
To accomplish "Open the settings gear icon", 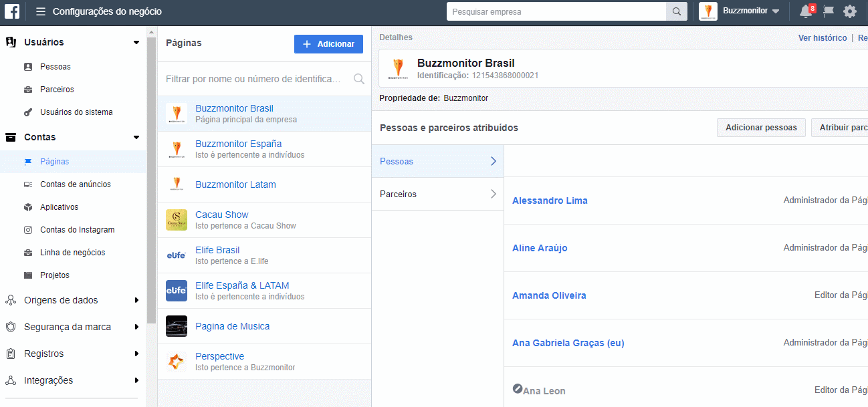I will click(849, 11).
